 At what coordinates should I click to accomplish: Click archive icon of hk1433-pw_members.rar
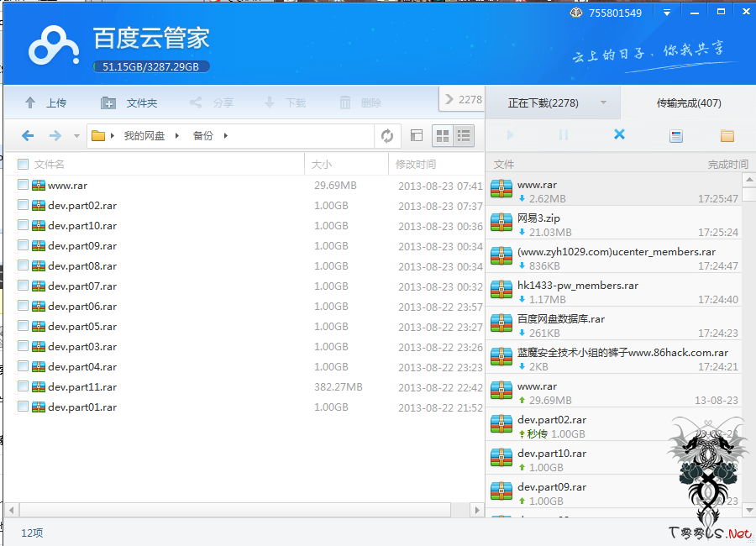(501, 290)
